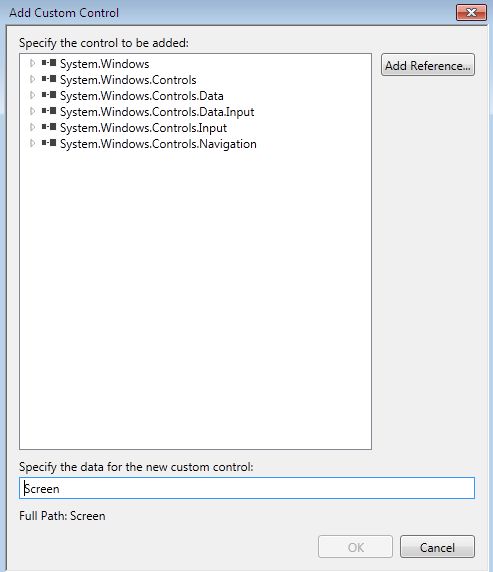Click the Full Path: Screen label
Screen dimensions: 493x572
pyautogui.click(x=62, y=516)
